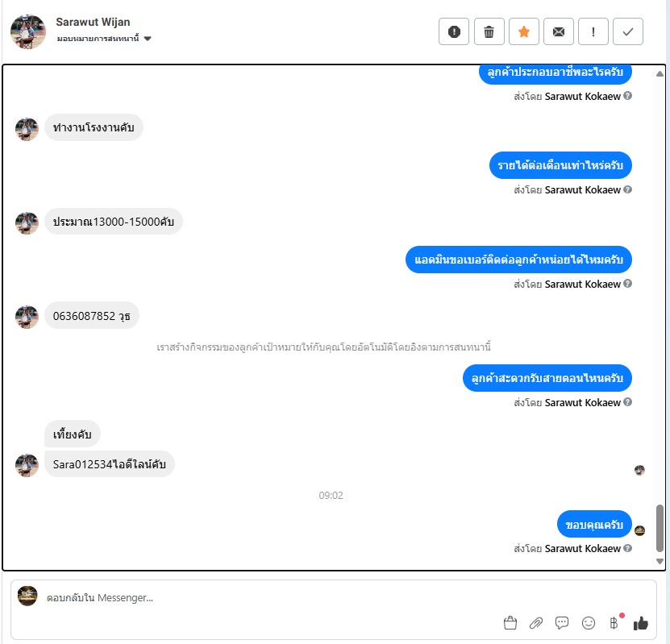Toggle the orange star follow-up flag

[x=524, y=31]
